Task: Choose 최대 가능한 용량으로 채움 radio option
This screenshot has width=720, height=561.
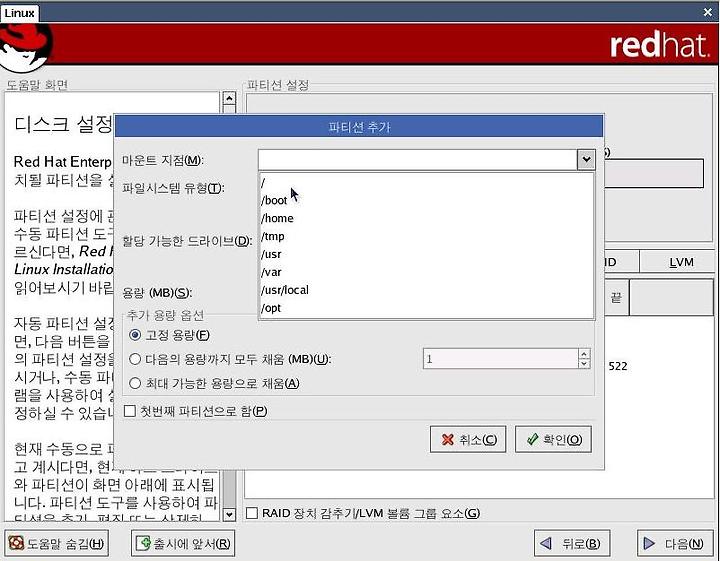Action: [135, 383]
